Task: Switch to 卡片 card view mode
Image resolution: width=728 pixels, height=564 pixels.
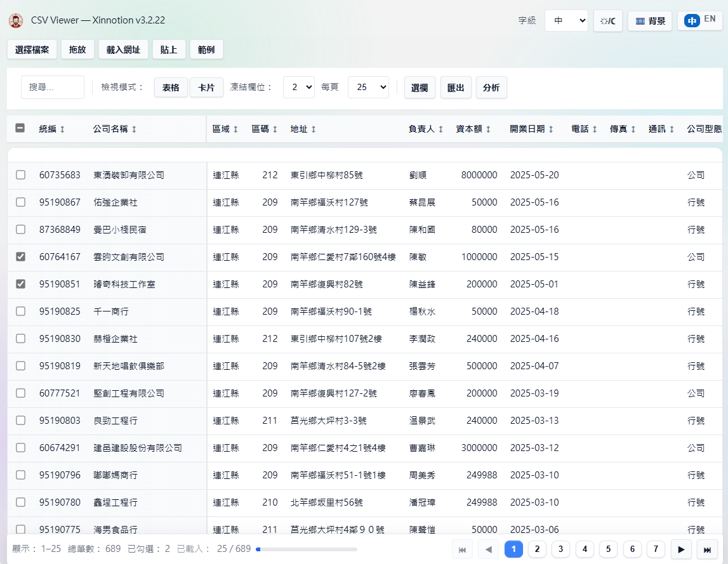Action: [206, 88]
